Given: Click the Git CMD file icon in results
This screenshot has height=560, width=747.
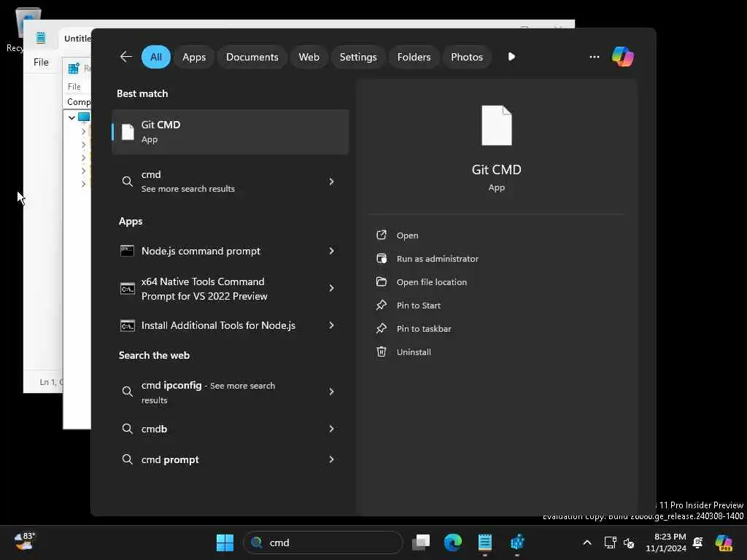Looking at the screenshot, I should (128, 132).
